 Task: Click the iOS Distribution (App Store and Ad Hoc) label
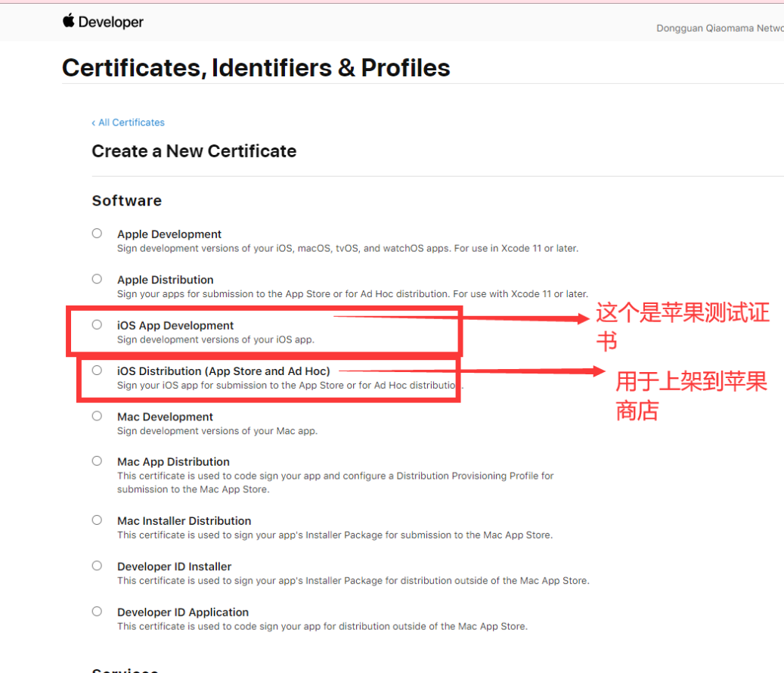[x=224, y=371]
